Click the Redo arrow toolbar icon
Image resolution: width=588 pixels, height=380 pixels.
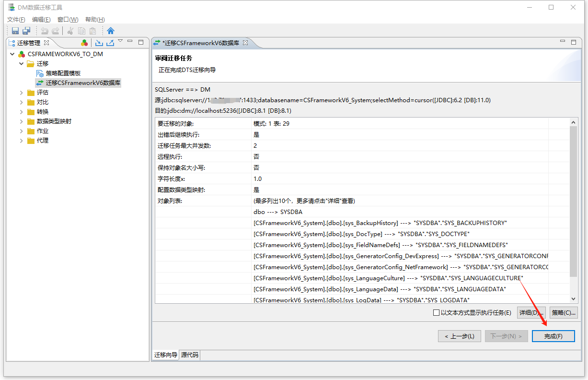point(56,31)
